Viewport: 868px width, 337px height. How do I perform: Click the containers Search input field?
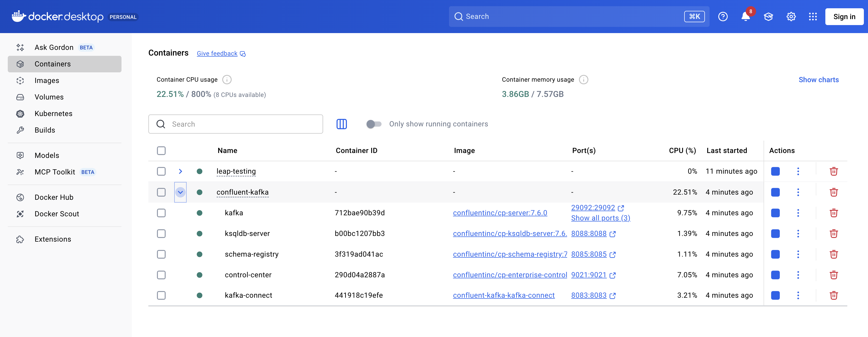235,124
